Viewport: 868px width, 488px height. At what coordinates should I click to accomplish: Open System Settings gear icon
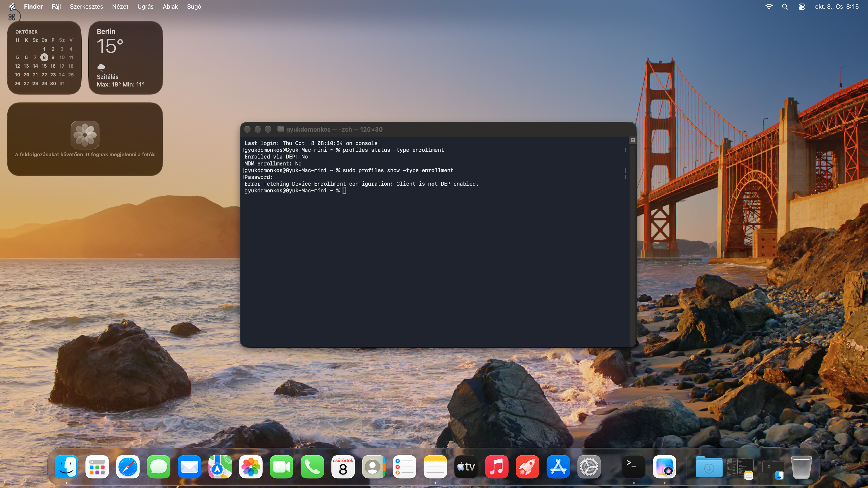[x=589, y=467]
